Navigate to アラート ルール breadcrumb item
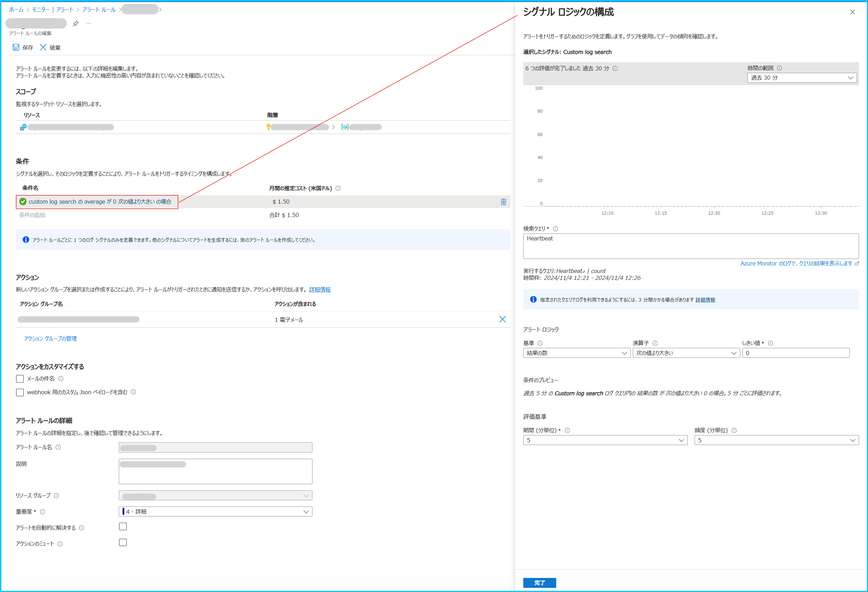Viewport: 868px width, 592px height. pyautogui.click(x=99, y=9)
